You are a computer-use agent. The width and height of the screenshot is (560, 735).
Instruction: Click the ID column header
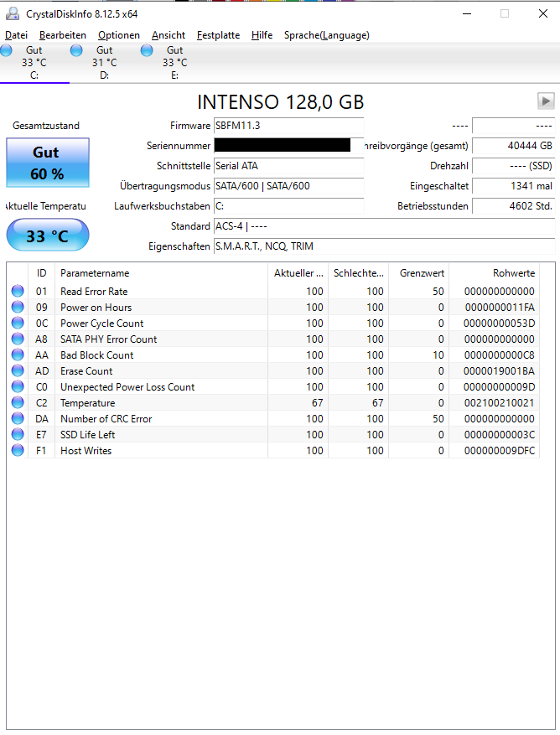[x=42, y=273]
